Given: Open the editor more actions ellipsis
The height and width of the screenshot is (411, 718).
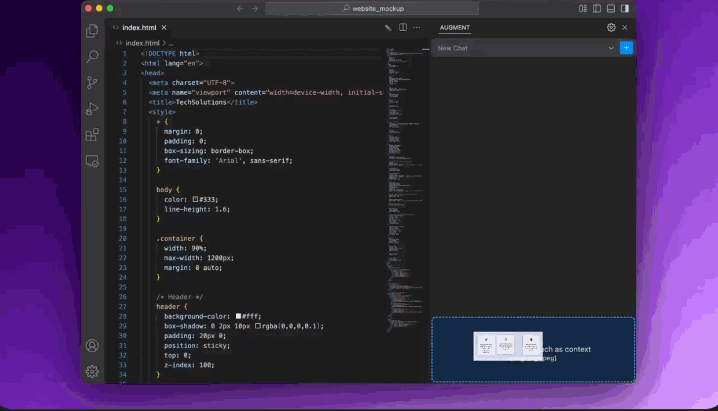Looking at the screenshot, I should (419, 28).
